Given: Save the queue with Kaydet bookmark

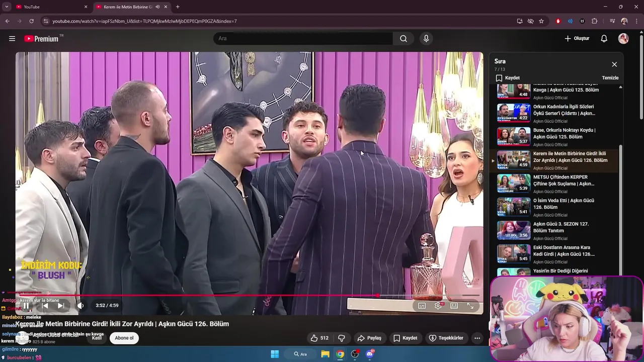Looking at the screenshot, I should tap(508, 78).
